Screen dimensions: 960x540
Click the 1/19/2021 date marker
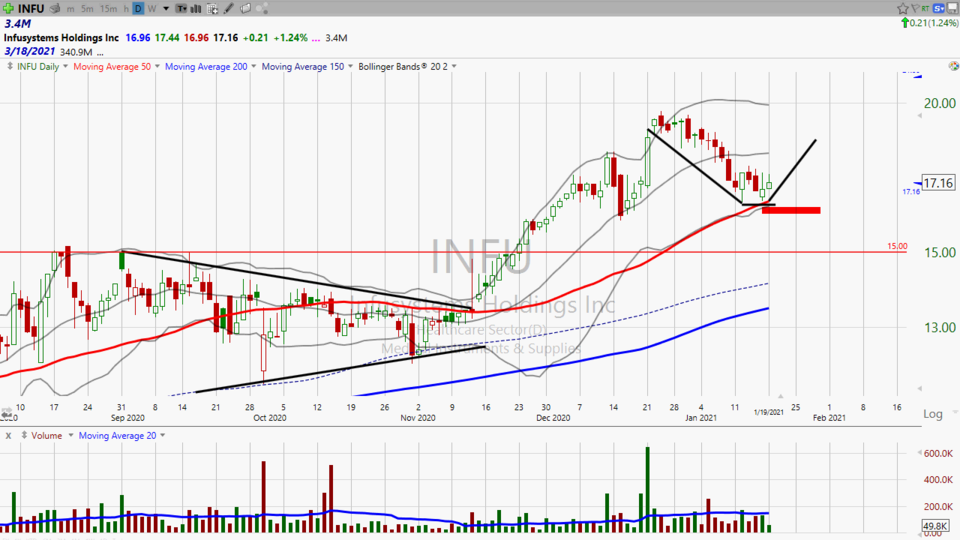click(x=768, y=412)
